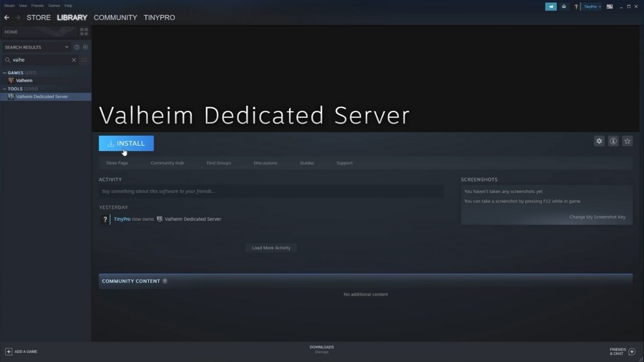Open advanced search filter icon beside search box
644x362 pixels.
pos(84,59)
